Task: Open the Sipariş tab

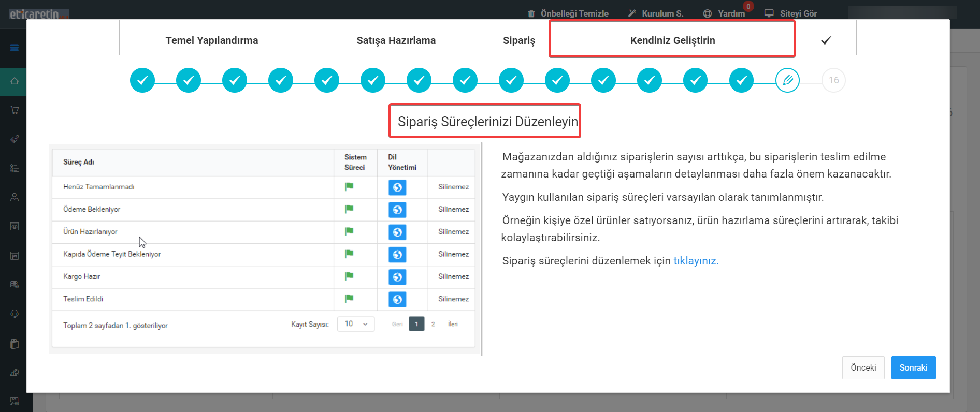Action: pos(519,40)
